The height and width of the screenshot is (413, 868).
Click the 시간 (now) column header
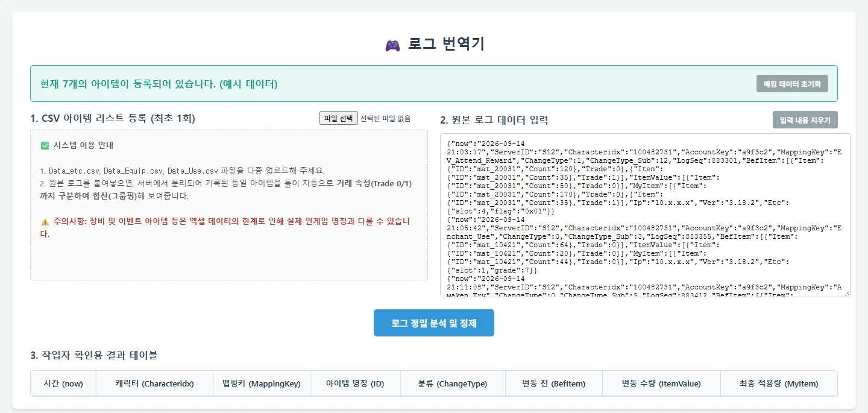63,383
